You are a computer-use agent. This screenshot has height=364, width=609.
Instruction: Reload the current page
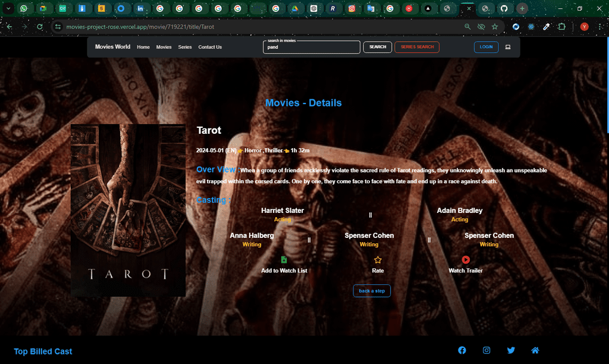pos(40,27)
